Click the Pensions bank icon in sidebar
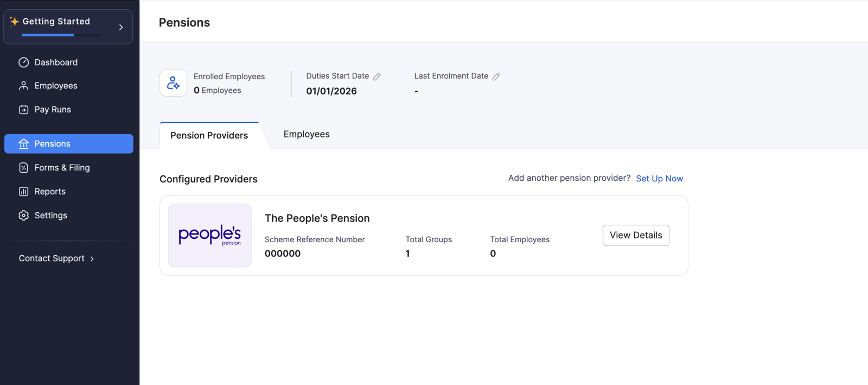This screenshot has height=385, width=868. click(23, 144)
